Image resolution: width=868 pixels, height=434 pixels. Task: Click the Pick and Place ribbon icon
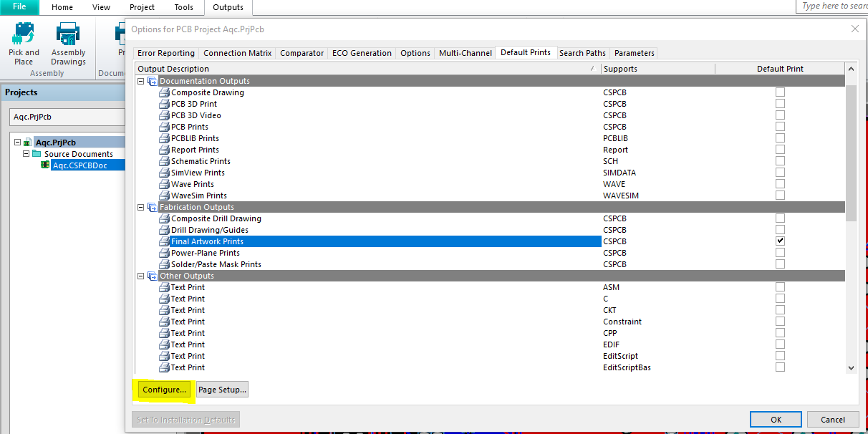[24, 34]
